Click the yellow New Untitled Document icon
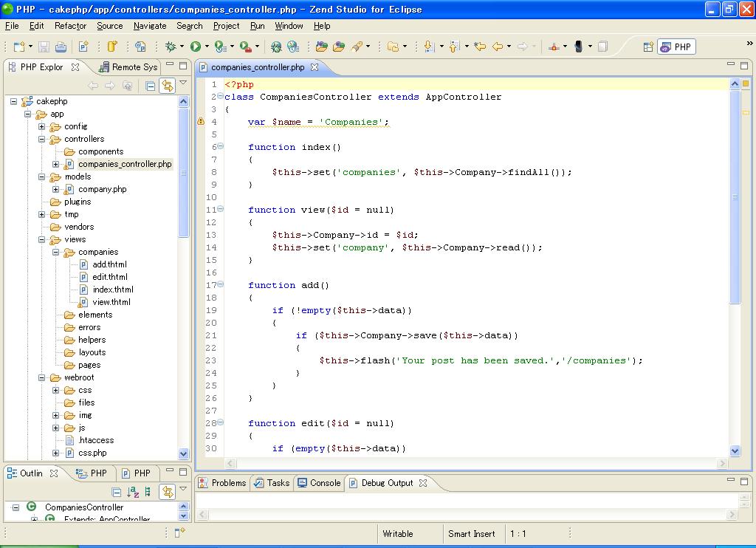 (x=112, y=47)
